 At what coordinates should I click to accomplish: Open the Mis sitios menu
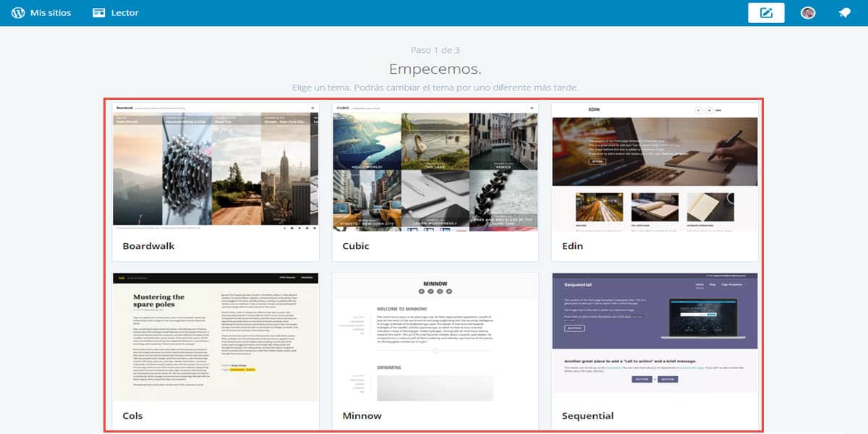tap(41, 13)
